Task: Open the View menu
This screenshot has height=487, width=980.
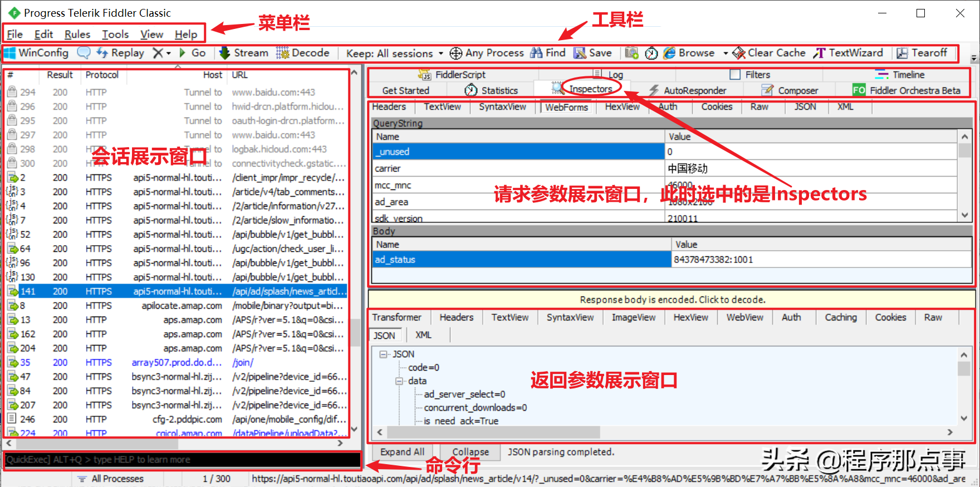Action: click(151, 35)
